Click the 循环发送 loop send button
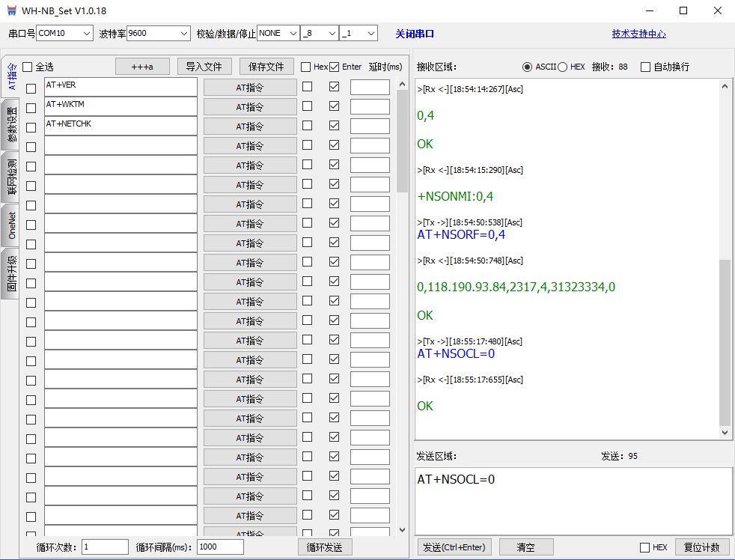 click(325, 547)
